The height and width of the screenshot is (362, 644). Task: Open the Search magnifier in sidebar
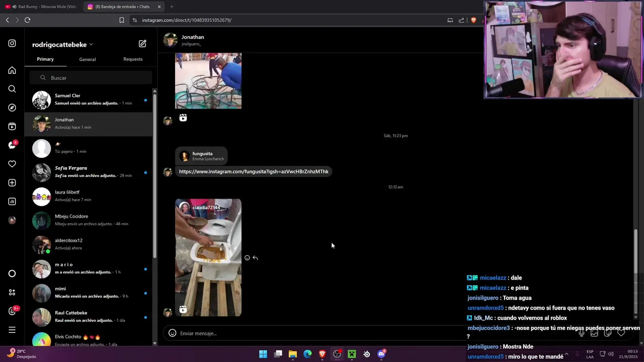click(12, 89)
